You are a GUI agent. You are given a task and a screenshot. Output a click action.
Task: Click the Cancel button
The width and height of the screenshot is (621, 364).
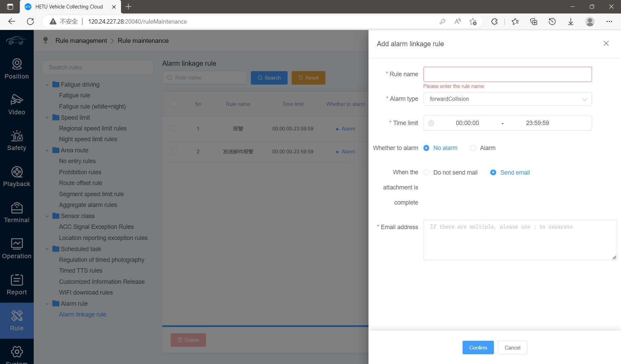pyautogui.click(x=512, y=347)
